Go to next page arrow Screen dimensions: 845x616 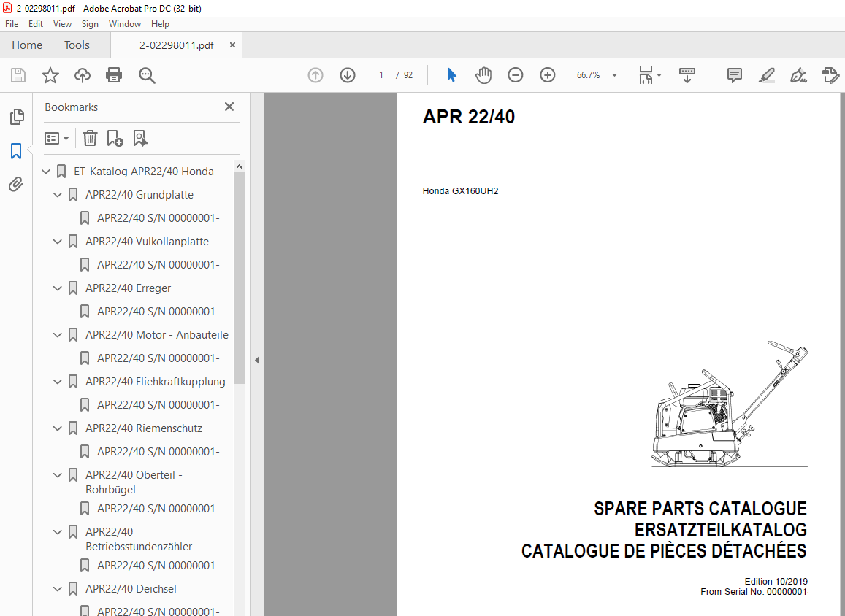348,75
